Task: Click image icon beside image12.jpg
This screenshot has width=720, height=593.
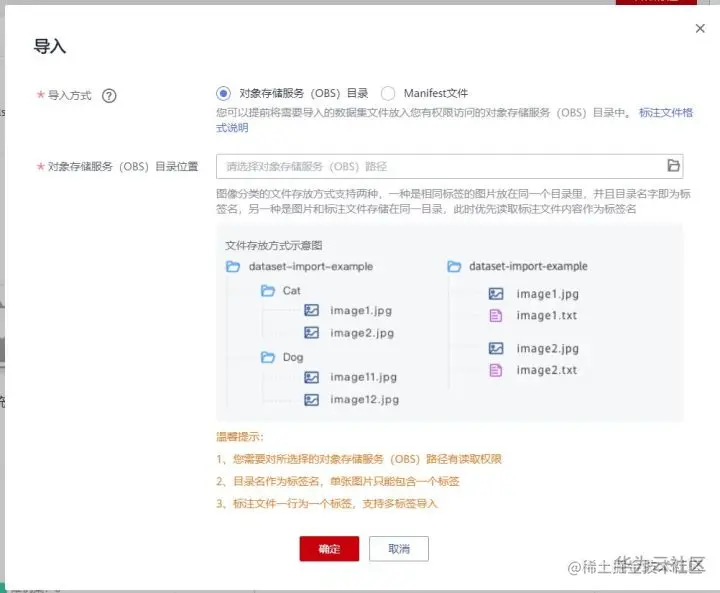Action: click(x=311, y=400)
